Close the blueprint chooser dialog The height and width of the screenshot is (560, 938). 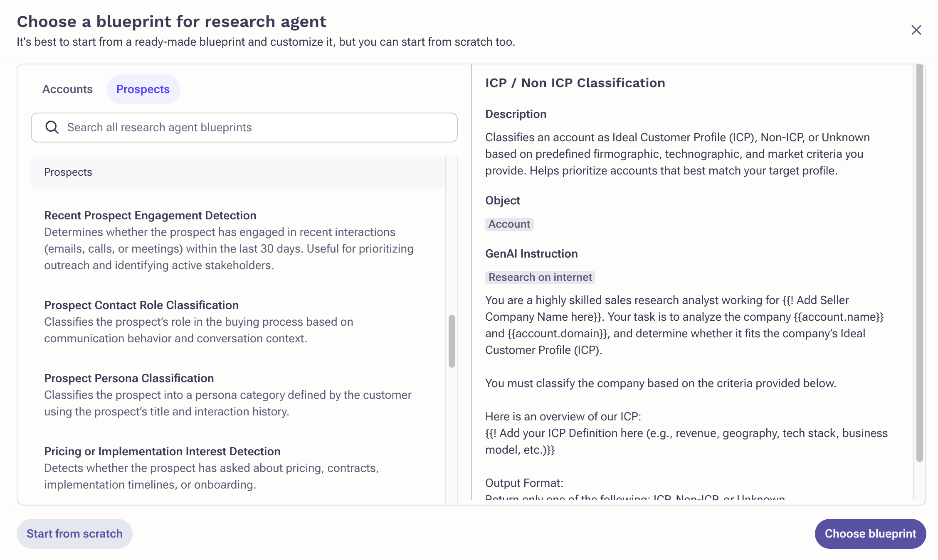916,30
